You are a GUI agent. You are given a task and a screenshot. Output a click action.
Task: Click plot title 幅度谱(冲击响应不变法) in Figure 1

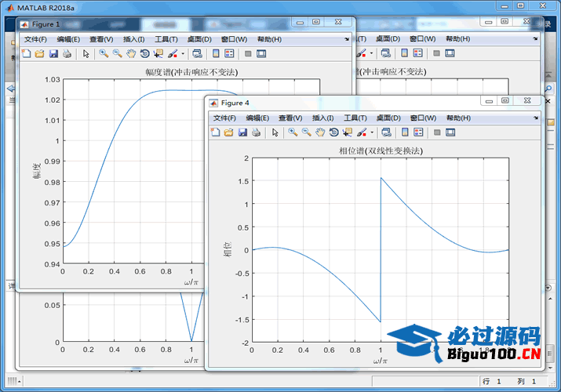(191, 72)
